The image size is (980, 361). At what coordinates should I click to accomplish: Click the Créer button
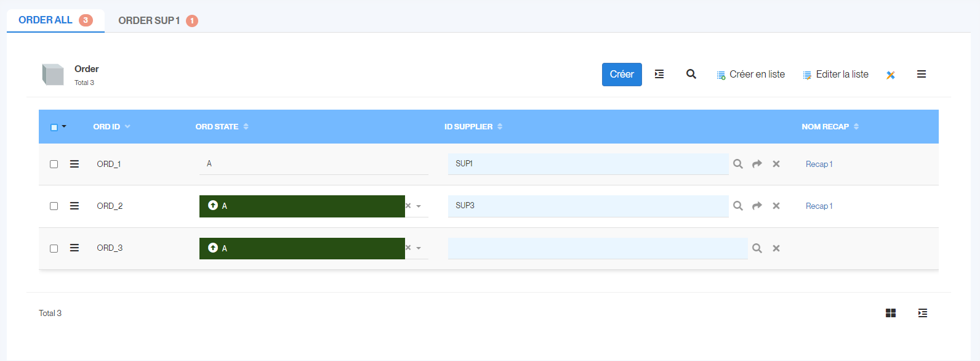(x=622, y=75)
